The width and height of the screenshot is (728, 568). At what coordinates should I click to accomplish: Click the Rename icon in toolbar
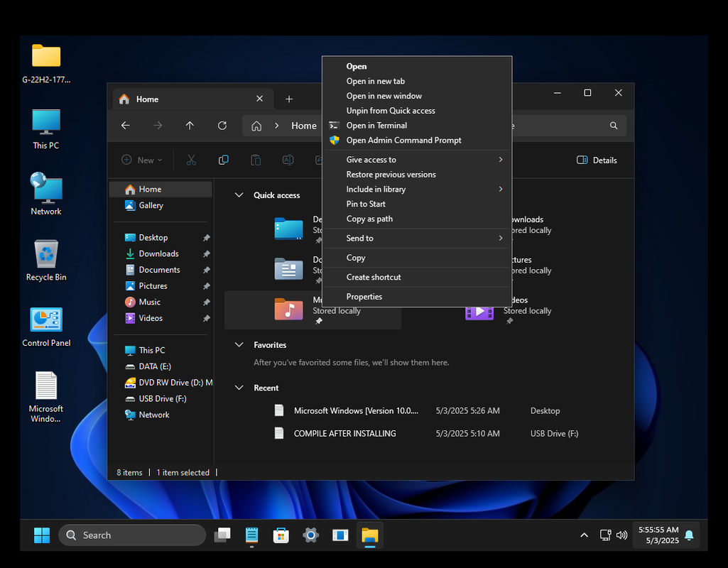click(x=288, y=160)
